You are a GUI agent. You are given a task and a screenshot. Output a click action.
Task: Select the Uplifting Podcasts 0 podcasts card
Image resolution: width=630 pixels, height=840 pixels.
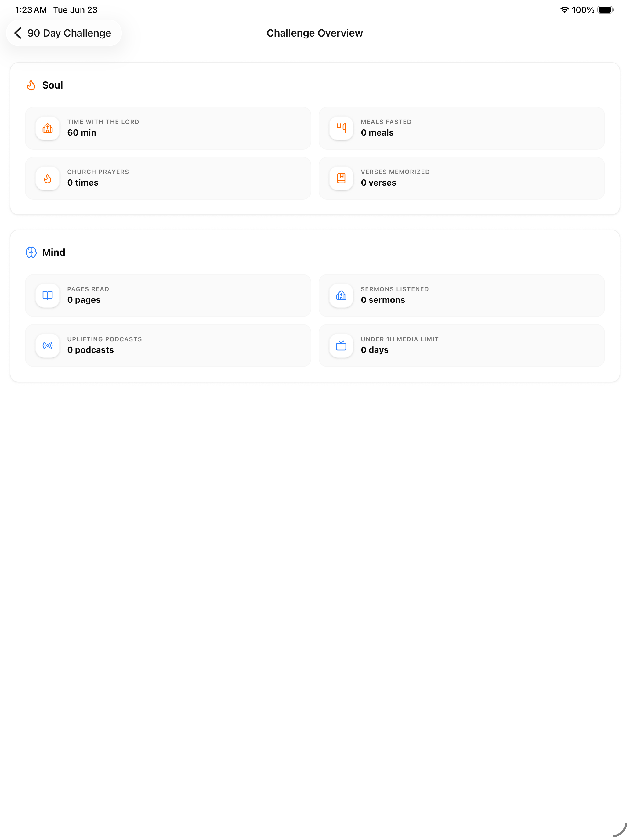coord(168,346)
